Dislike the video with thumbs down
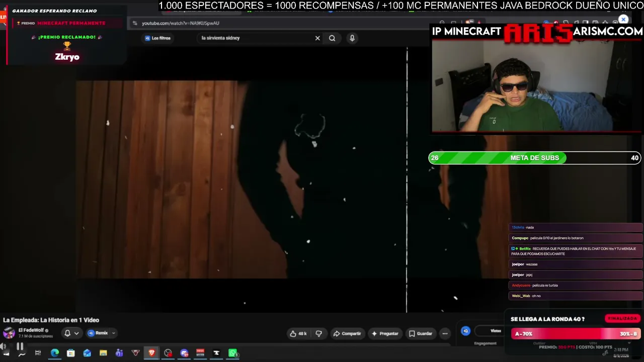This screenshot has width=644, height=362. pos(318,333)
